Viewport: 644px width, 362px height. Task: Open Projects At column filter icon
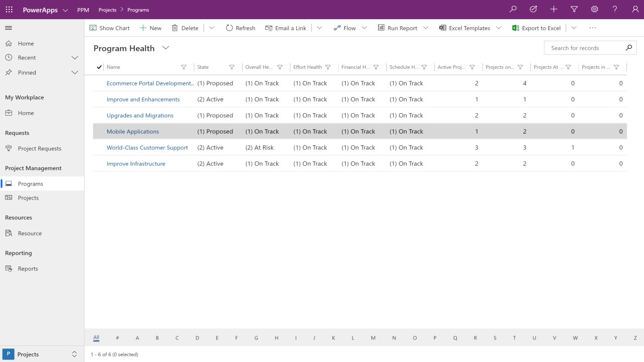(569, 67)
